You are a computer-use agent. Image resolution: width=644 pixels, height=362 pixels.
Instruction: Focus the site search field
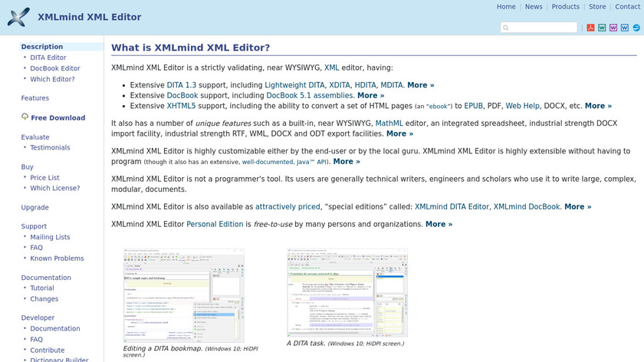(539, 28)
